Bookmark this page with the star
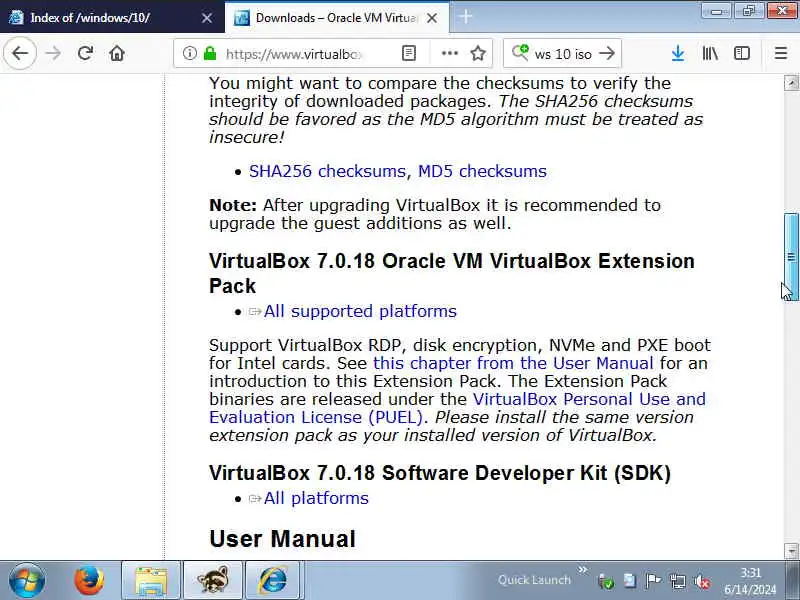The width and height of the screenshot is (800, 600). tap(478, 53)
